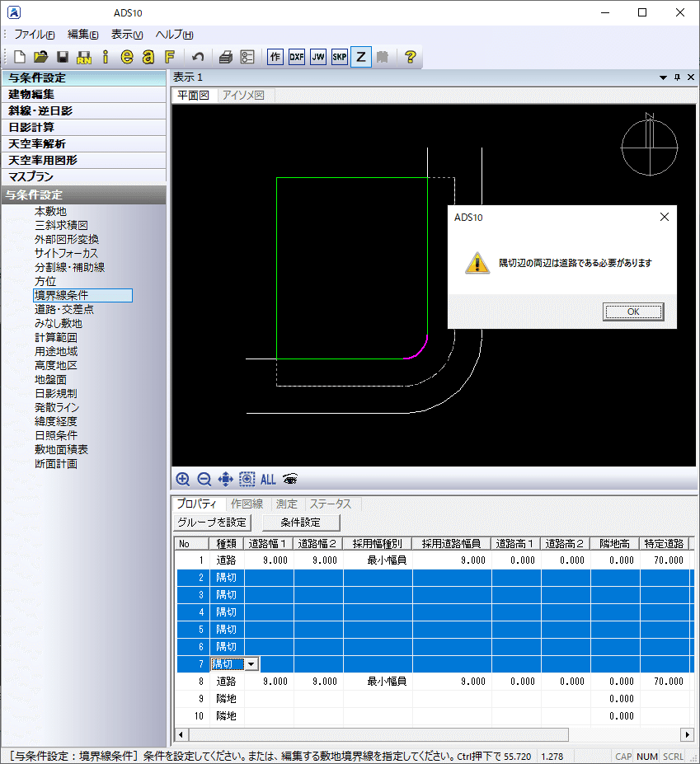Open help with the question mark icon
The image size is (700, 764).
[x=411, y=57]
